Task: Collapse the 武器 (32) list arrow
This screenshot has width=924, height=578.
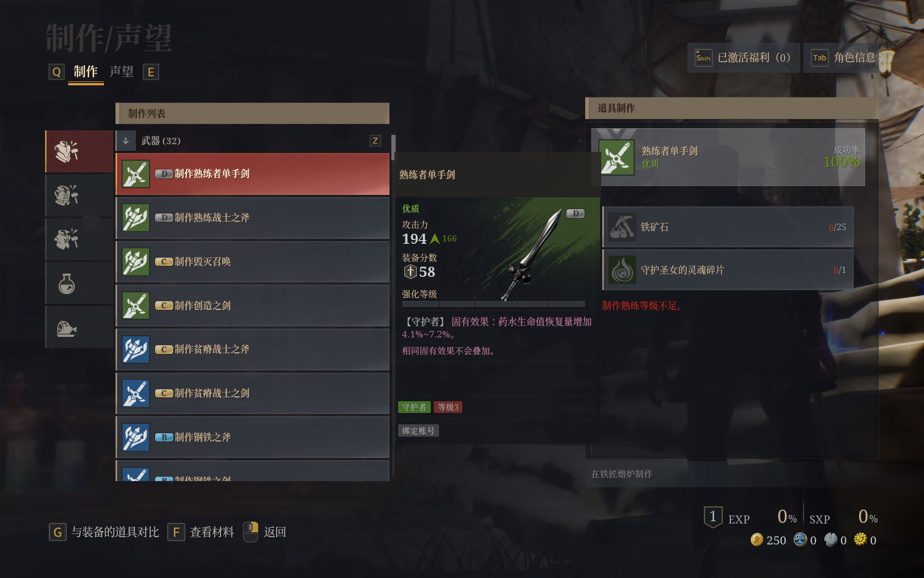Action: click(125, 141)
